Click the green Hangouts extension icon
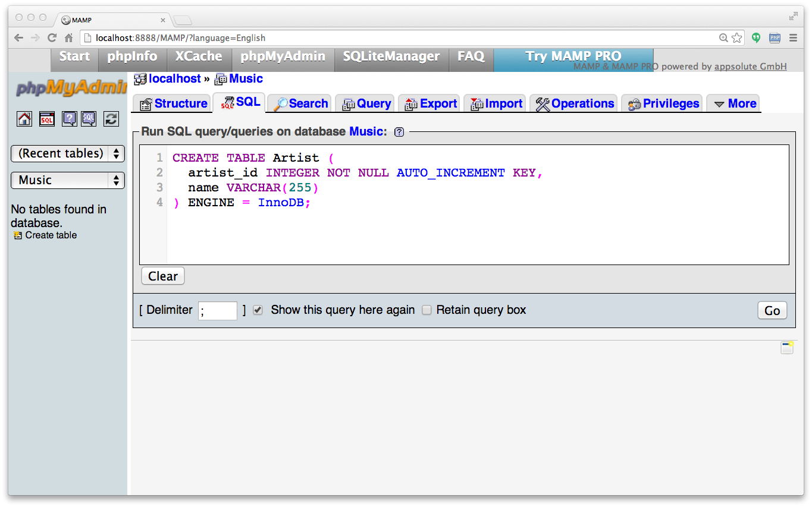This screenshot has height=507, width=812. (x=756, y=37)
